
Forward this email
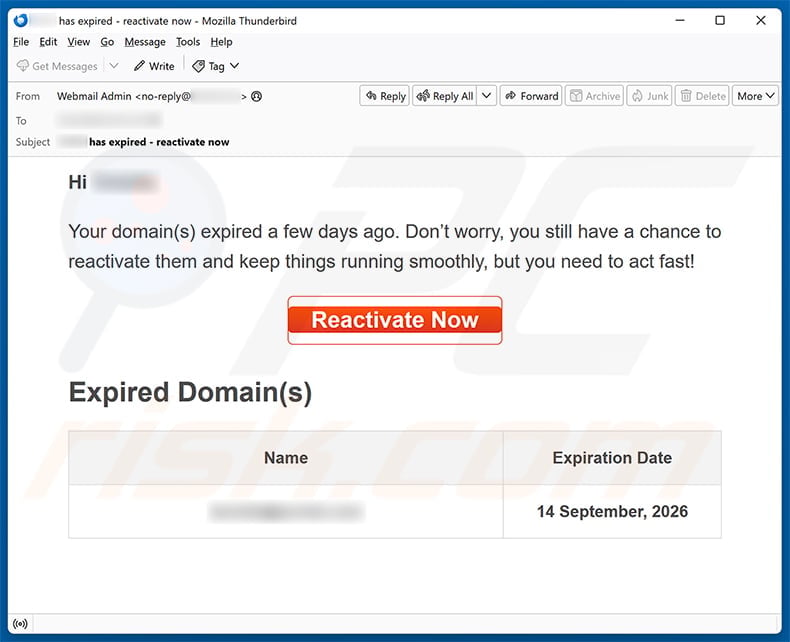pyautogui.click(x=531, y=96)
